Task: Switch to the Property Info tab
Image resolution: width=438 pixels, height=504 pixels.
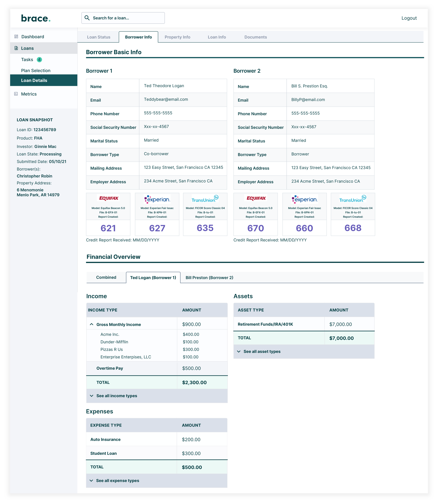Action: coord(177,37)
